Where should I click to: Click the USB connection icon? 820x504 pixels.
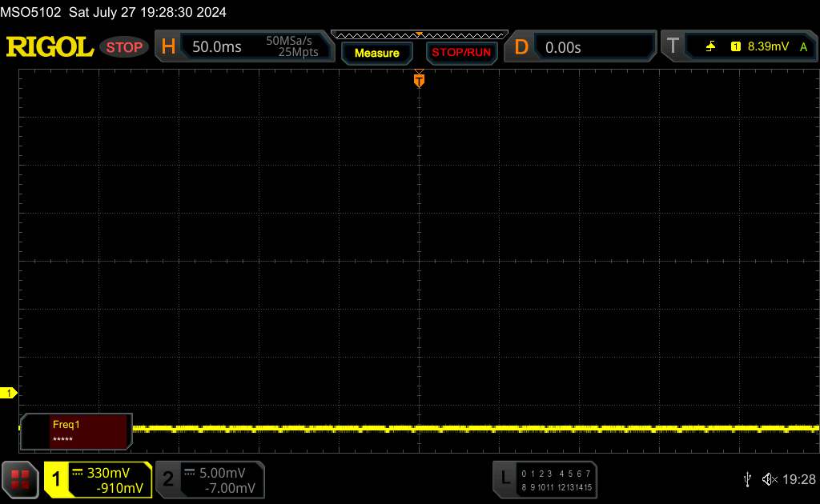click(x=748, y=479)
